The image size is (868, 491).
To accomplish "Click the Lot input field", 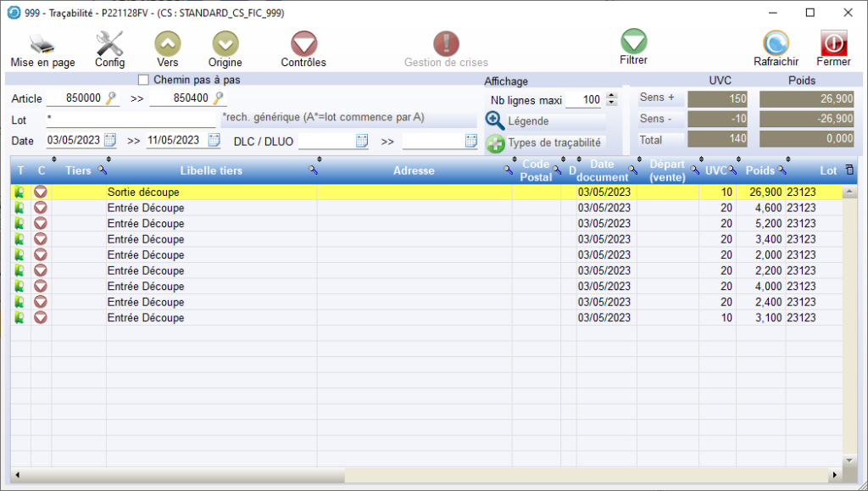I will pos(131,120).
